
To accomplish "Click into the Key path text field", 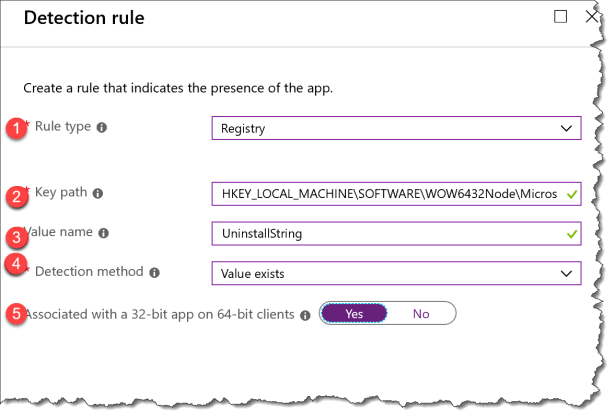I will (x=385, y=193).
